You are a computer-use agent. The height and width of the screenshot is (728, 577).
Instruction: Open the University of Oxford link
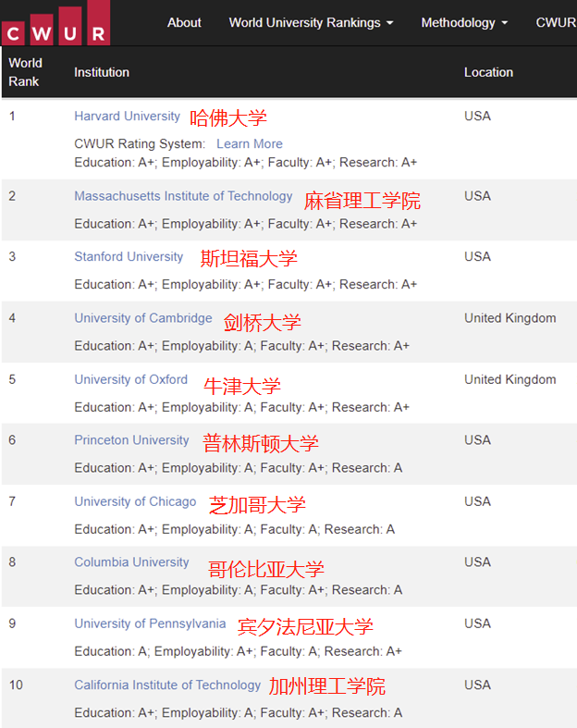pyautogui.click(x=131, y=379)
